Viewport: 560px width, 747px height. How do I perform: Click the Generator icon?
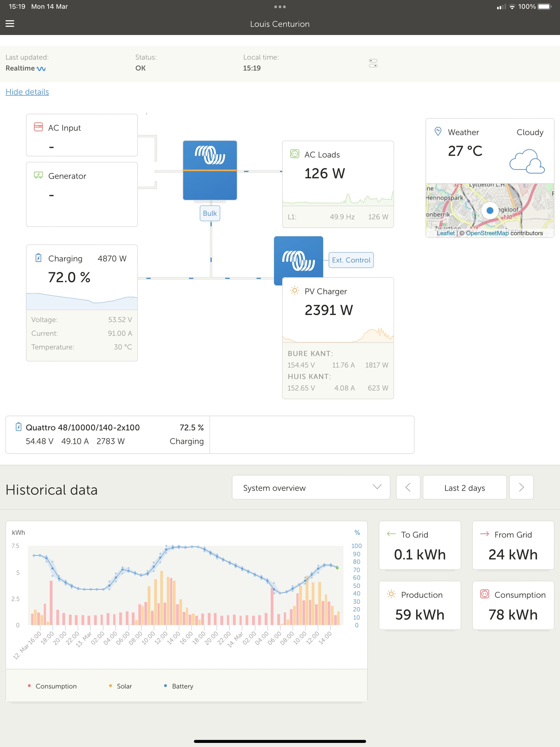coord(38,175)
